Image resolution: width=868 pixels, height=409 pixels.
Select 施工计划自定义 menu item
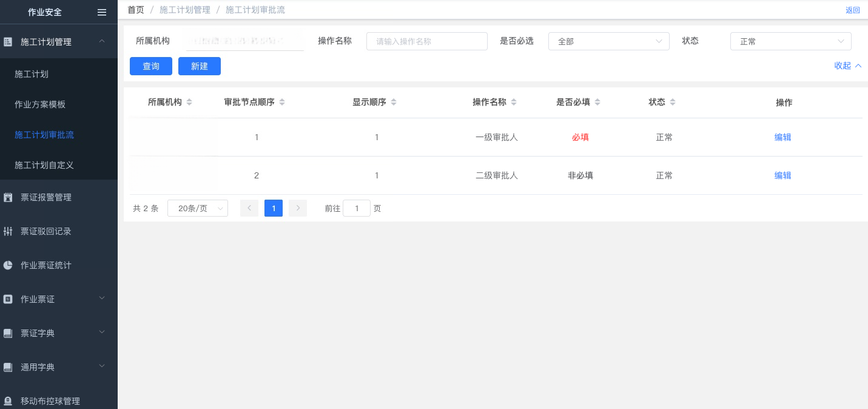(44, 165)
